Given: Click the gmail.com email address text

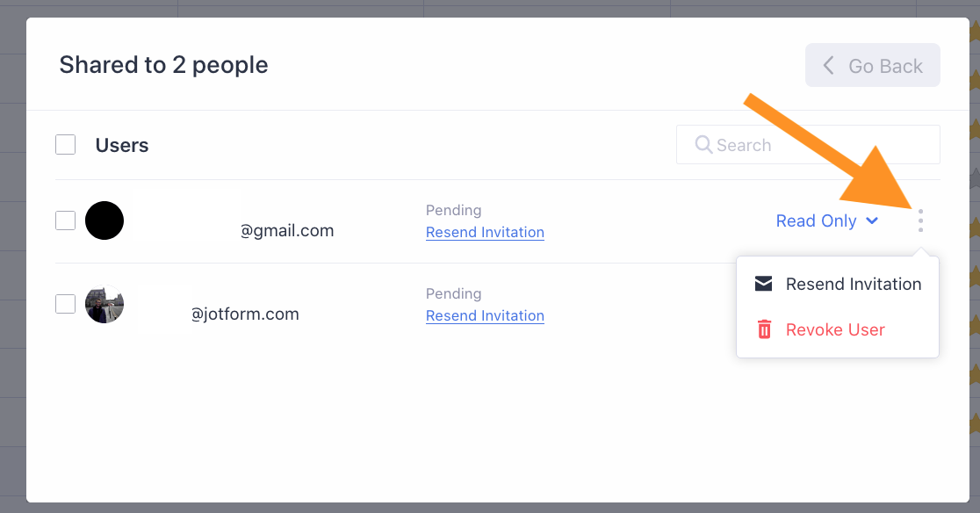Looking at the screenshot, I should [287, 231].
